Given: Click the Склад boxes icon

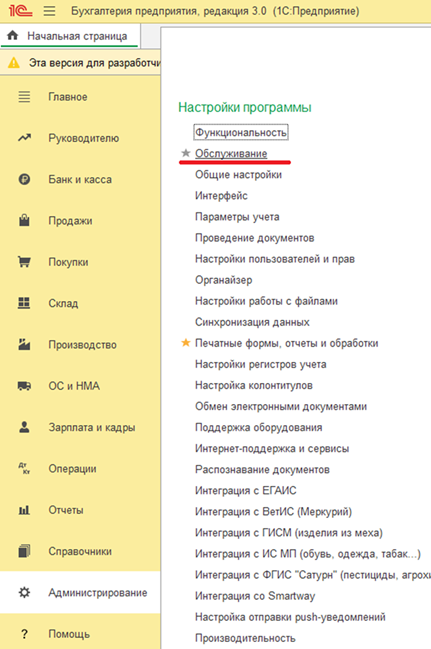Looking at the screenshot, I should [x=24, y=303].
